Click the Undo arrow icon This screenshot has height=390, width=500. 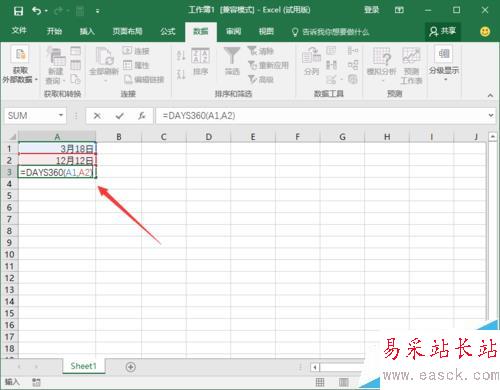(x=36, y=11)
